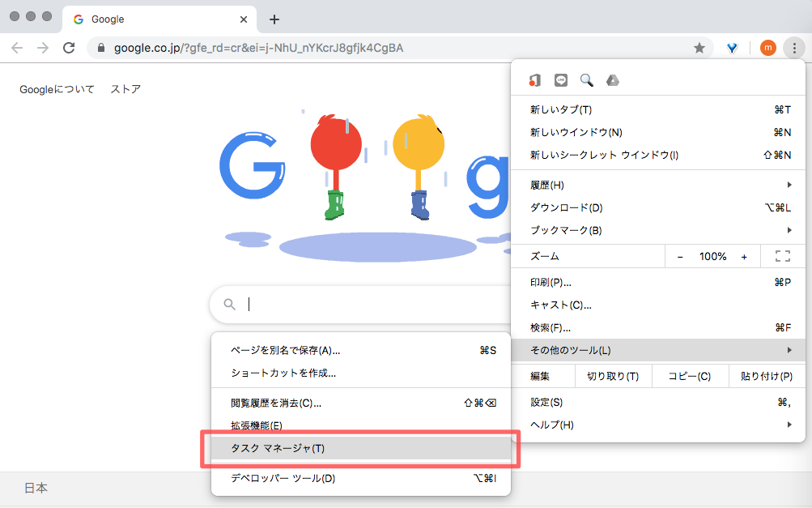The height and width of the screenshot is (508, 812).
Task: Choose 印刷(P)... from the menu
Action: [x=658, y=283]
